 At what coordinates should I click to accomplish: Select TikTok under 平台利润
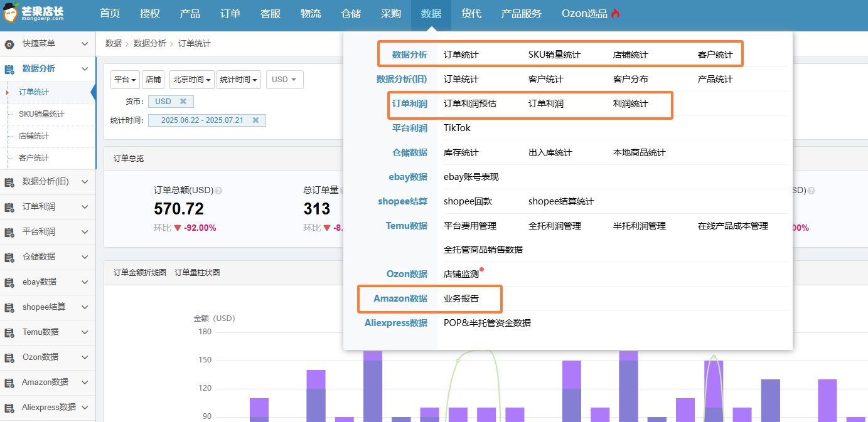pos(457,128)
